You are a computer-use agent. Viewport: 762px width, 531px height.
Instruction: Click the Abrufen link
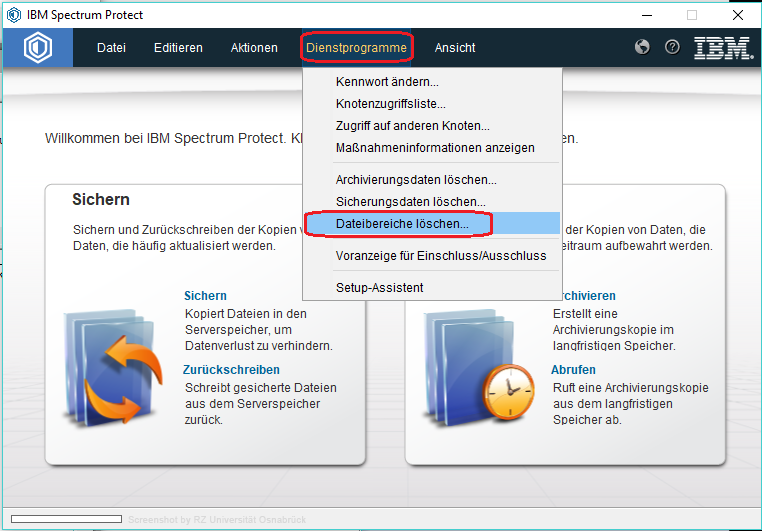573,370
